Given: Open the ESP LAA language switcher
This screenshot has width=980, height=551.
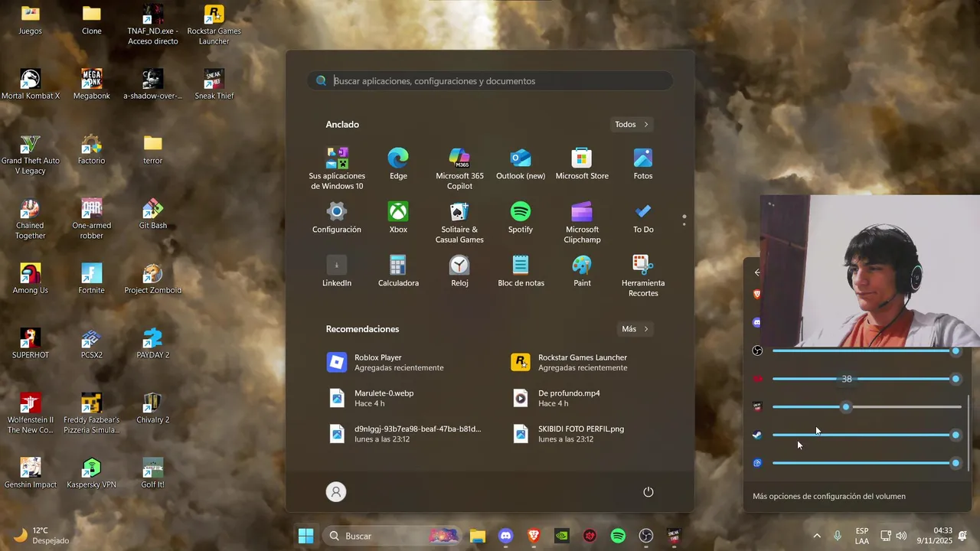Looking at the screenshot, I should point(862,536).
